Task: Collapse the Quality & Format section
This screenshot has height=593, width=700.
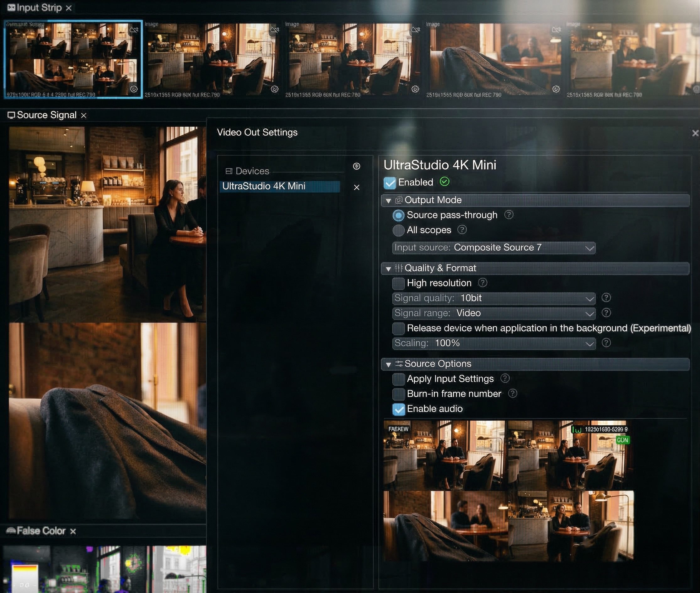Action: click(389, 268)
